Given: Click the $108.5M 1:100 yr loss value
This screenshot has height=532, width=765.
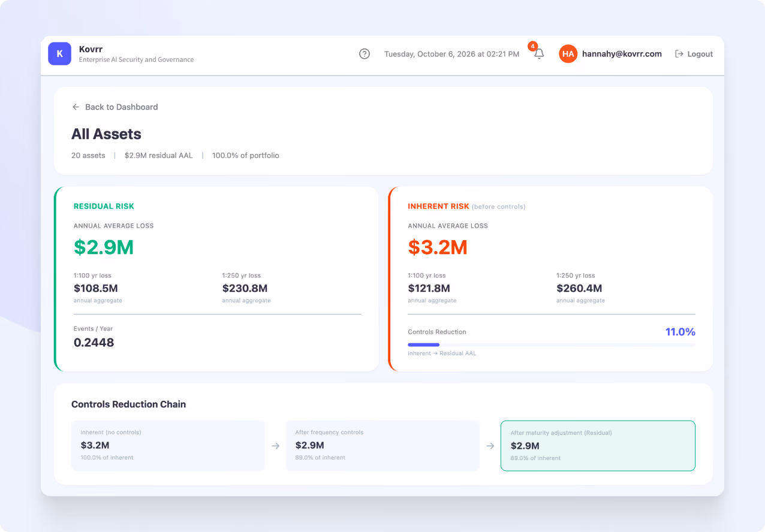Looking at the screenshot, I should click(96, 288).
